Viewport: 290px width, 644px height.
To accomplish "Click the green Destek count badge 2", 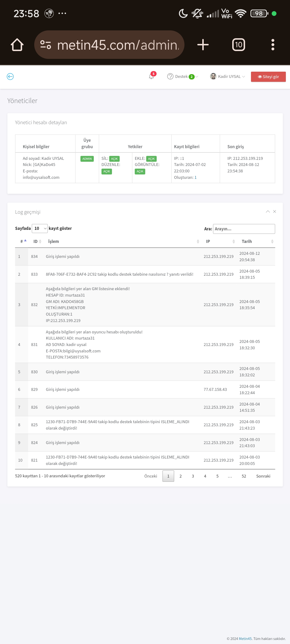I will pyautogui.click(x=191, y=77).
